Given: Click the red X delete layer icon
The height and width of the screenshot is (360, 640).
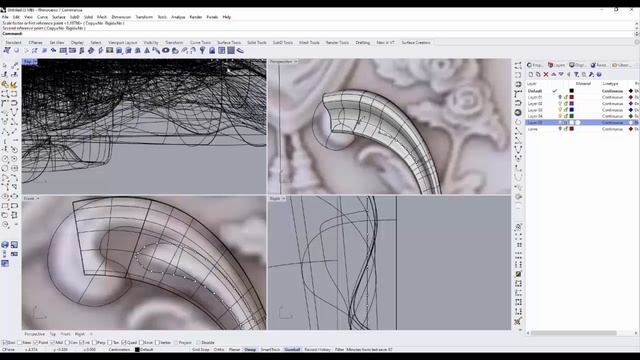Looking at the screenshot, I should 546,75.
